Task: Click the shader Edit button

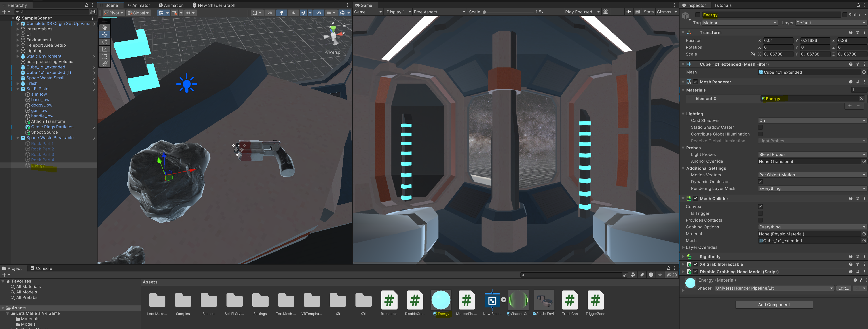Action: pos(843,288)
